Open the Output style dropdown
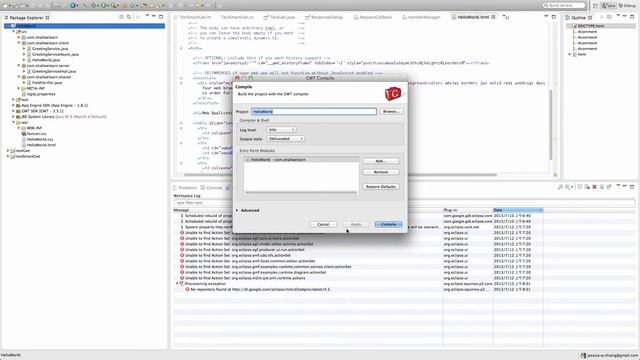640x360 pixels. pos(285,139)
